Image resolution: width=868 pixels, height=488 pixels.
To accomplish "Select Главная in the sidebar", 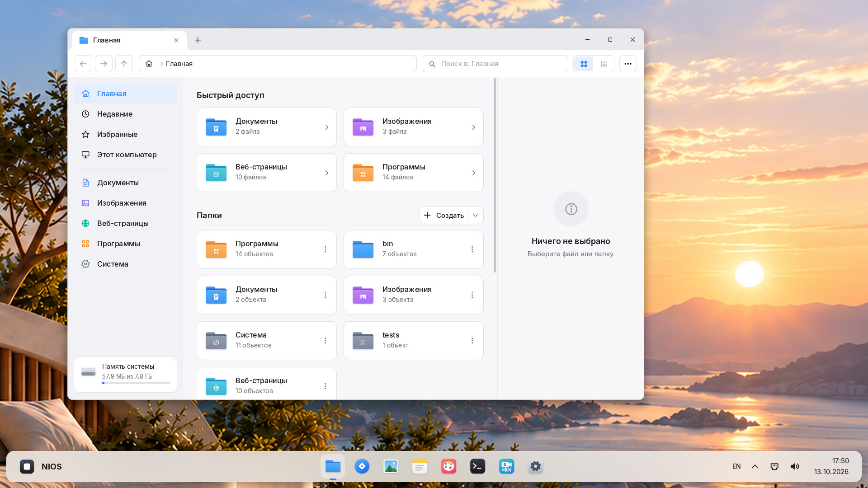I will [126, 94].
